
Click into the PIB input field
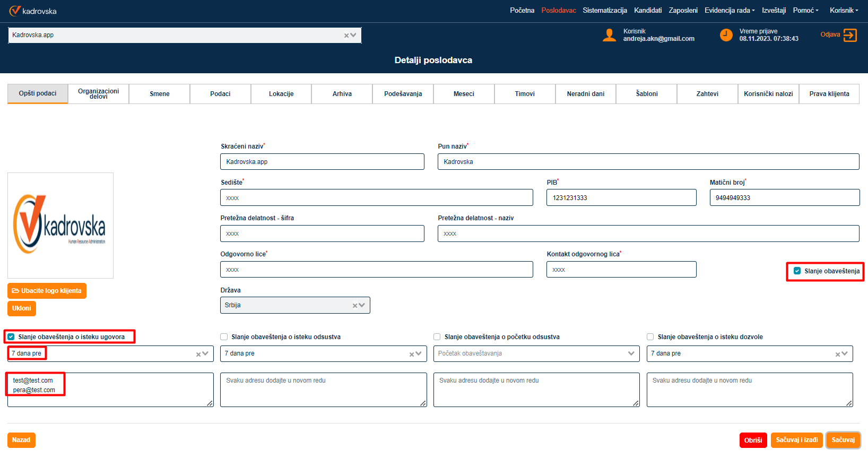click(x=621, y=198)
